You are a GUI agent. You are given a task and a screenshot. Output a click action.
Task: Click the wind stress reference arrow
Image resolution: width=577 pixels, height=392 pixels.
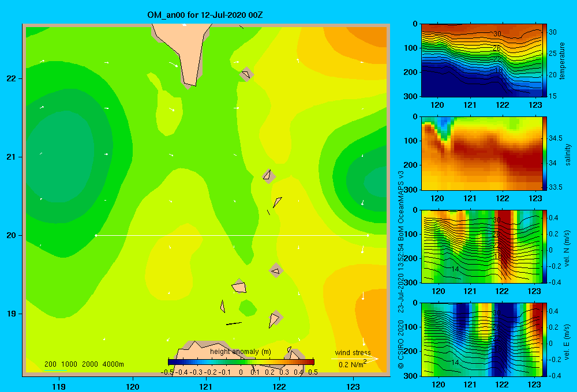point(354,359)
